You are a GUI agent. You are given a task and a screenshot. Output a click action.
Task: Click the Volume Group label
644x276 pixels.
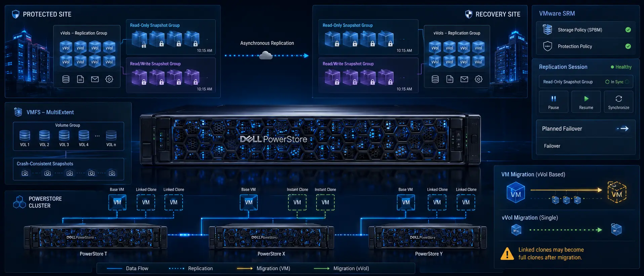[x=68, y=125]
